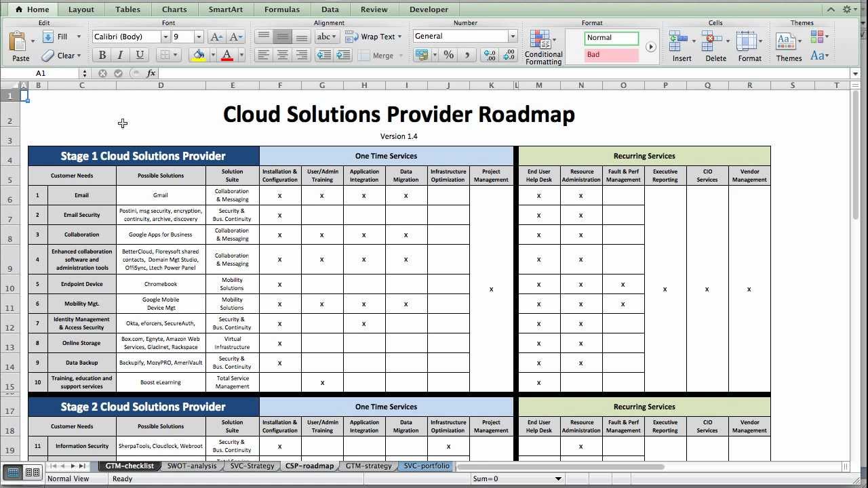Open the fill color dropdown arrow
This screenshot has height=488, width=868.
(213, 56)
